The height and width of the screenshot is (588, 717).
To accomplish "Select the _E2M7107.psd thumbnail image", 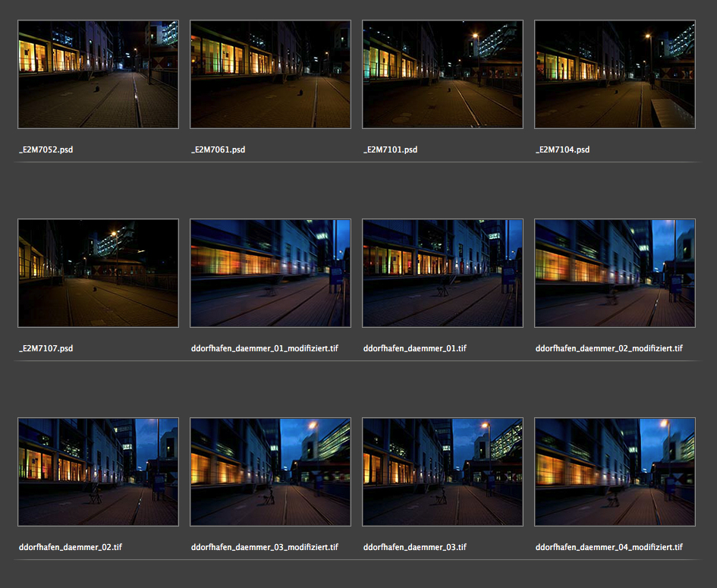I will point(98,273).
